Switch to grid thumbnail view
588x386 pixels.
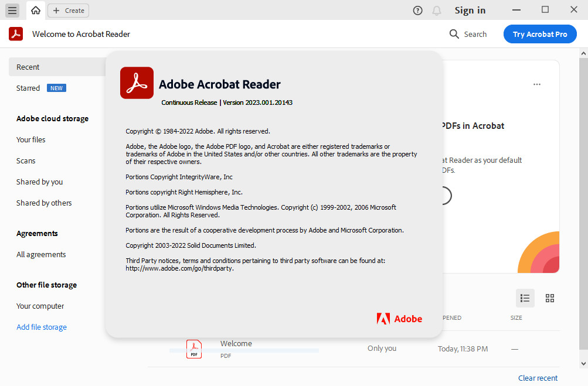(550, 298)
